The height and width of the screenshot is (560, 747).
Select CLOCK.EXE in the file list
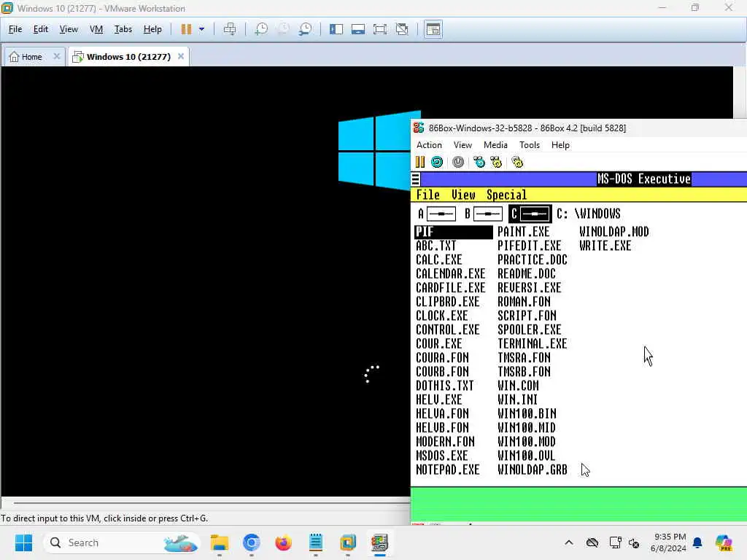coord(441,316)
